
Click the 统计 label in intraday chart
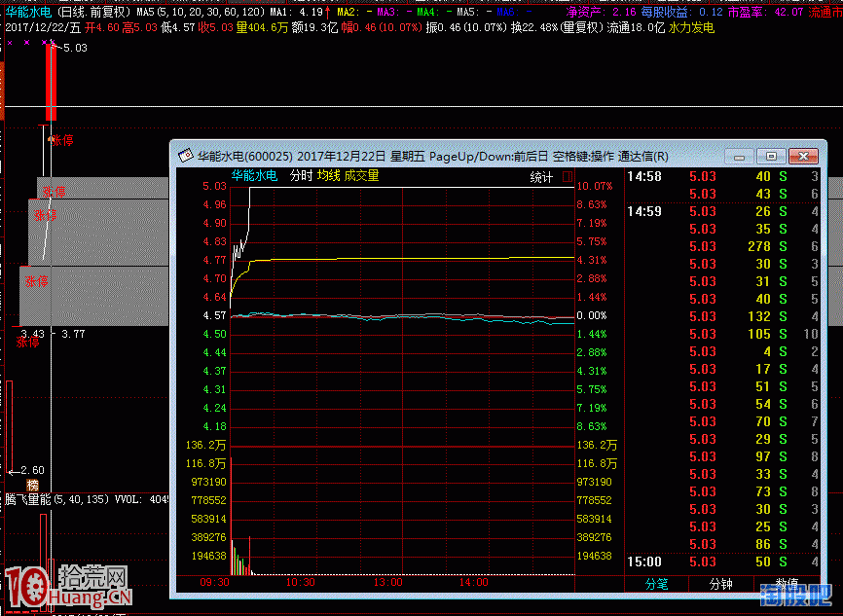coord(541,177)
